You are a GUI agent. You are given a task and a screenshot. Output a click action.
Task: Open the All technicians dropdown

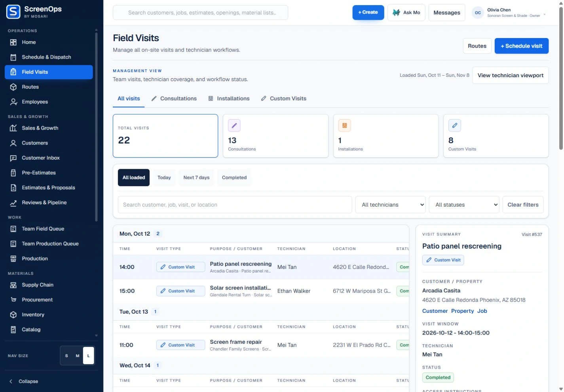pos(391,205)
